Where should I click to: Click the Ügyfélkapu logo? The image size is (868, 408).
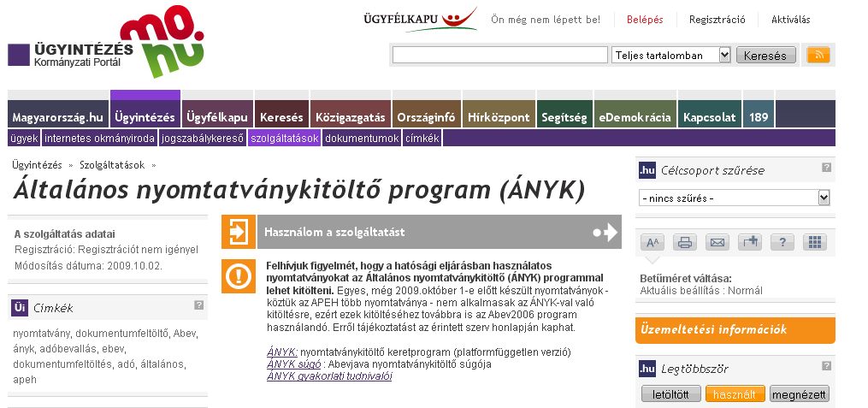coord(421,20)
